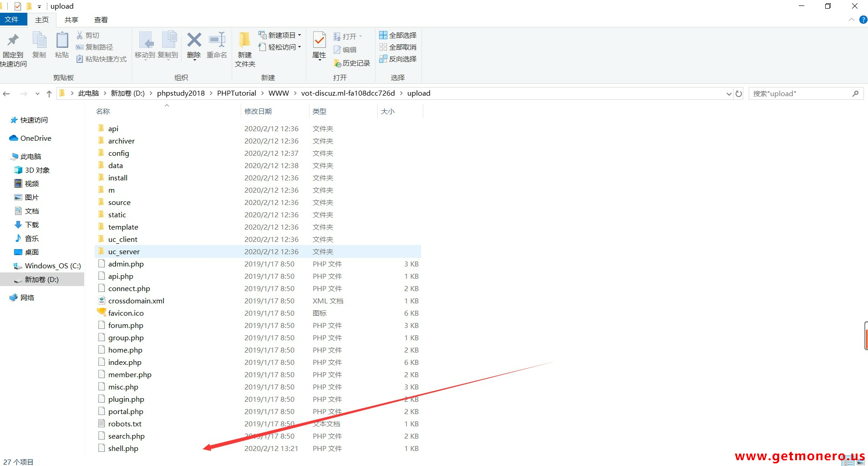
Task: Collapse the ribbon with the chevron
Action: (851, 20)
